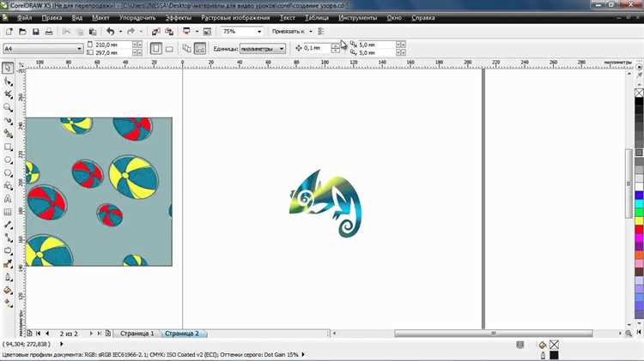This screenshot has width=644, height=361.
Task: Expand the status bar color profile arrow
Action: (x=303, y=354)
